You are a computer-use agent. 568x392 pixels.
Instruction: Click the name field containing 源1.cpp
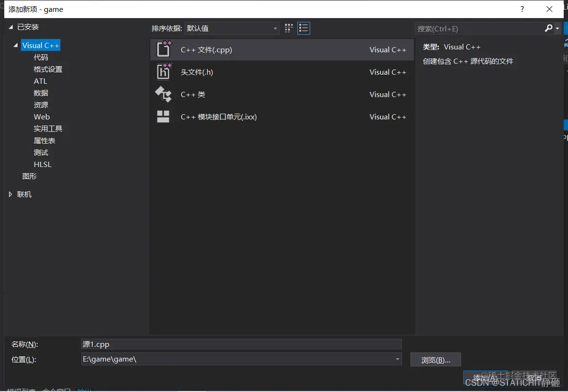click(x=242, y=344)
